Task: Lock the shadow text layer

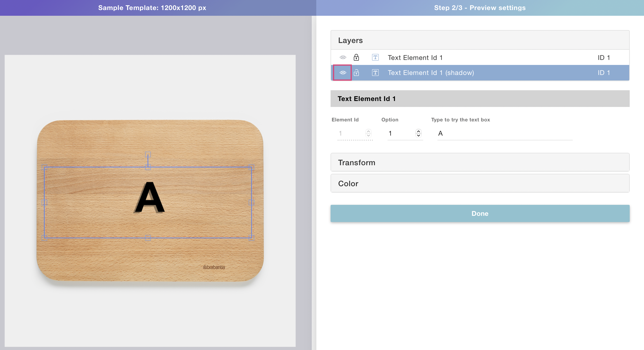Action: tap(356, 73)
